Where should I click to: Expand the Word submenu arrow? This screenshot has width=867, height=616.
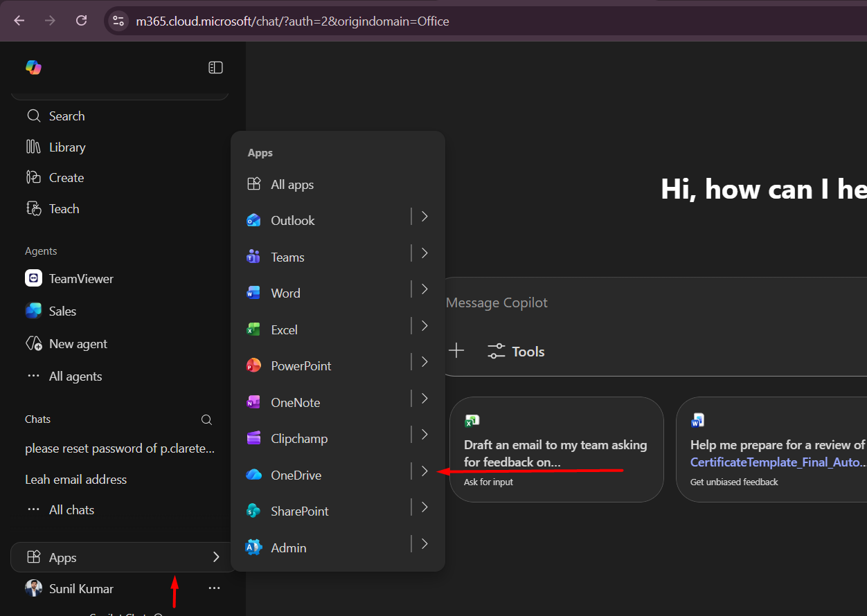(424, 289)
